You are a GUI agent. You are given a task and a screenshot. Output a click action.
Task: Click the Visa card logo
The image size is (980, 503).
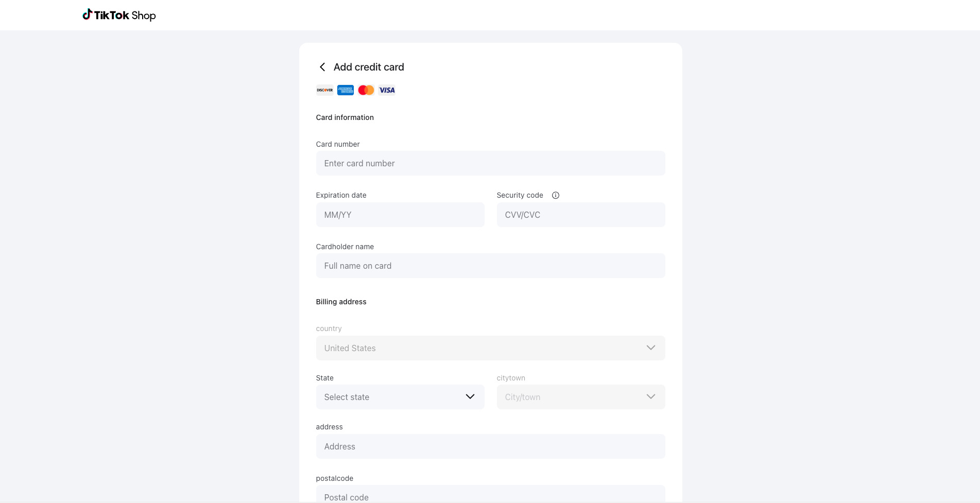click(x=387, y=90)
